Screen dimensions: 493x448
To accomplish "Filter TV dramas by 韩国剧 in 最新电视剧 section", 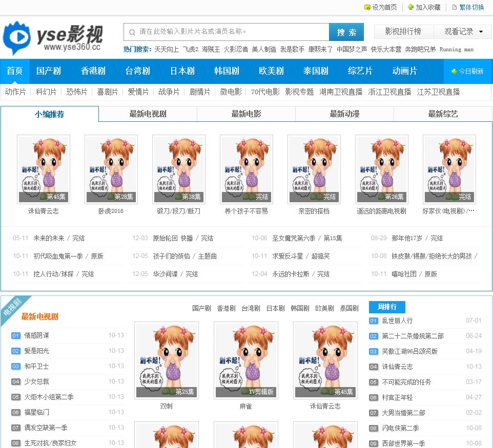I will click(300, 308).
